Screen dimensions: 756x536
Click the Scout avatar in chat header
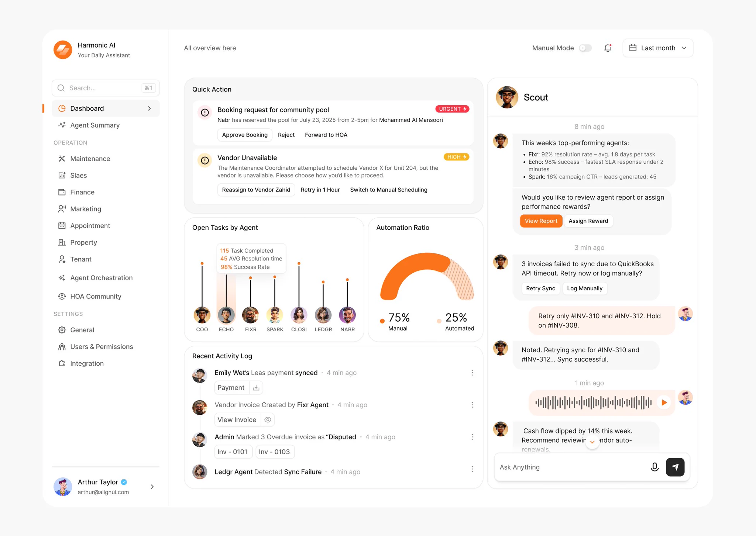507,97
